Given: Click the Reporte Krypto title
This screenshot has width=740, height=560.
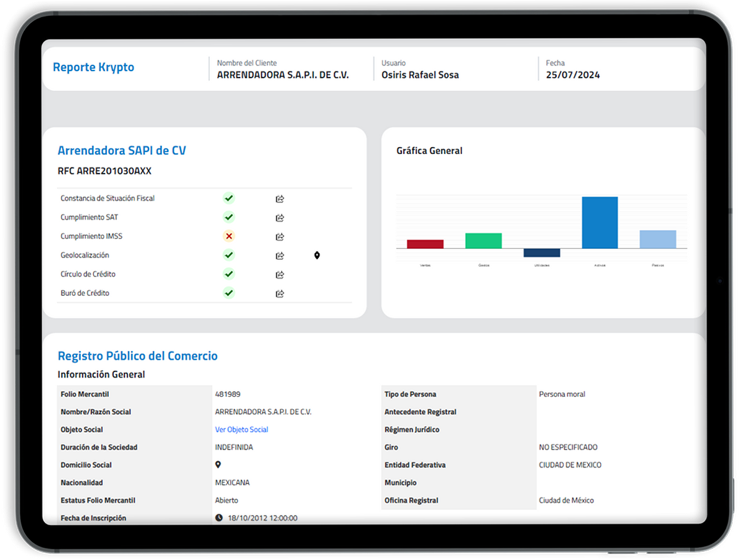Looking at the screenshot, I should pos(94,68).
